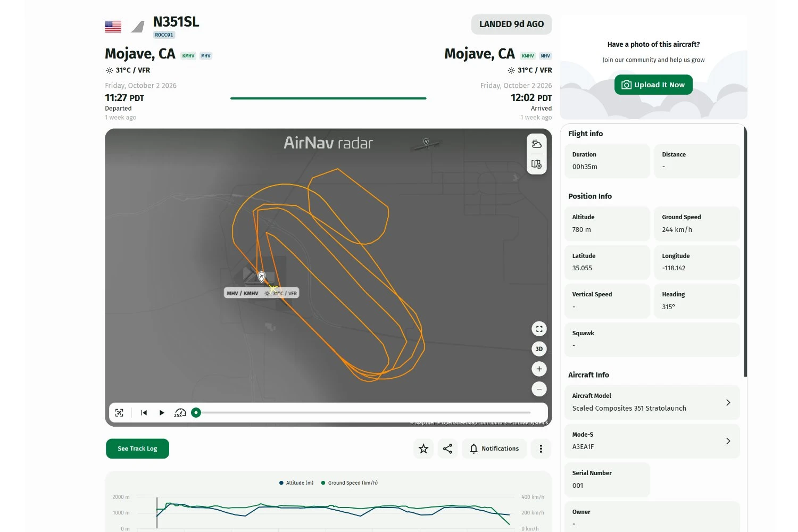The height and width of the screenshot is (532, 798).
Task: Play the flight track replay
Action: (162, 413)
